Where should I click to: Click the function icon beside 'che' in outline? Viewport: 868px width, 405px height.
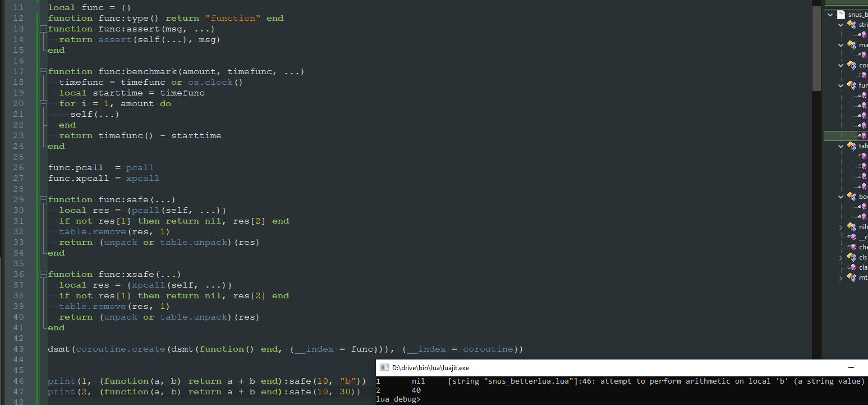pos(852,247)
